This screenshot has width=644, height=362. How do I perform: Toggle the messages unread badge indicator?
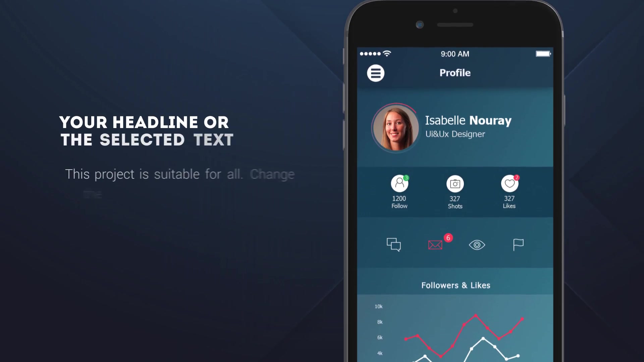(448, 238)
